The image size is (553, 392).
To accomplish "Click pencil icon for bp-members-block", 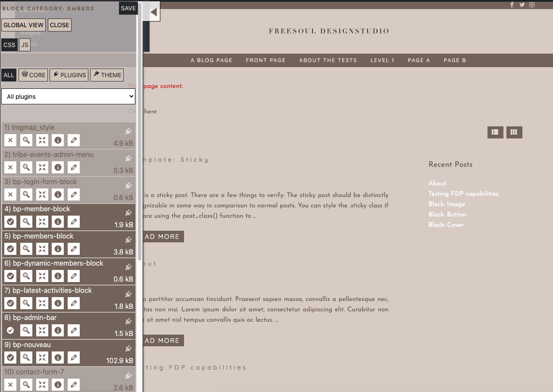I will pyautogui.click(x=74, y=249).
